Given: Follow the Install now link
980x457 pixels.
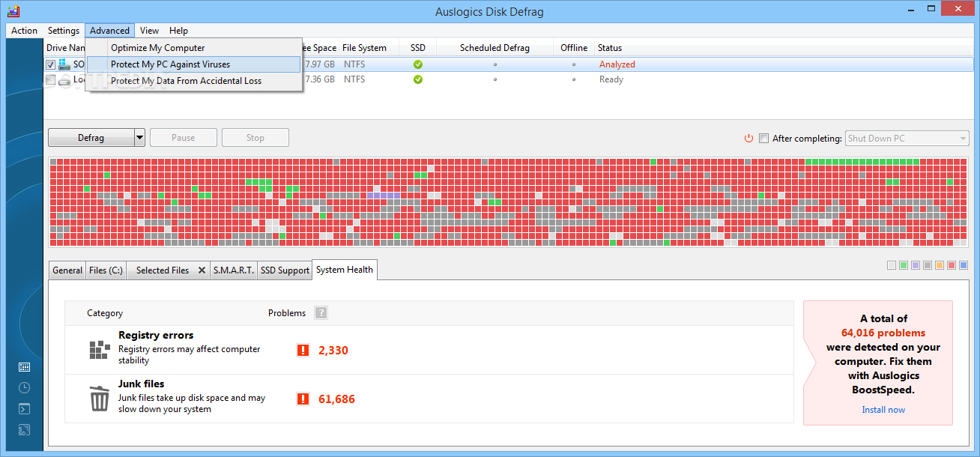Looking at the screenshot, I should click(883, 410).
